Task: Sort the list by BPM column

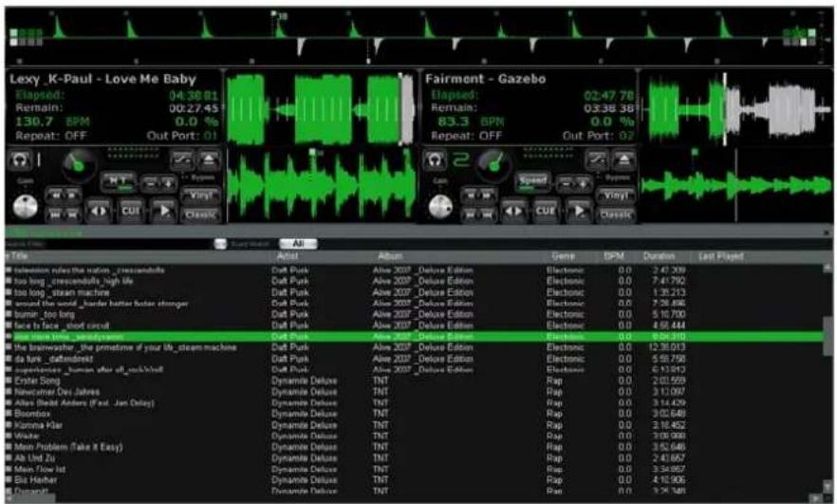Action: point(614,256)
